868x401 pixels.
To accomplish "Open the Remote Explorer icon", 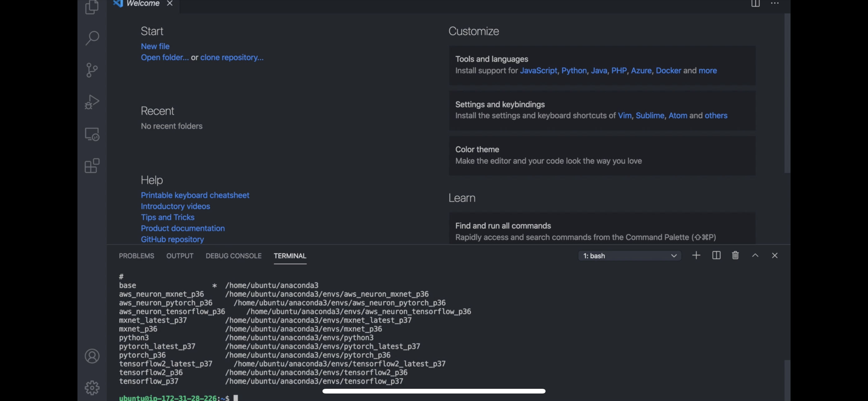I will pos(92,134).
